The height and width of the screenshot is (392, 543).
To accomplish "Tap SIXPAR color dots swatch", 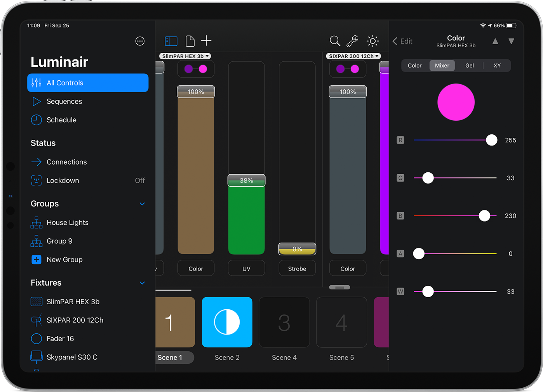I will pos(348,69).
